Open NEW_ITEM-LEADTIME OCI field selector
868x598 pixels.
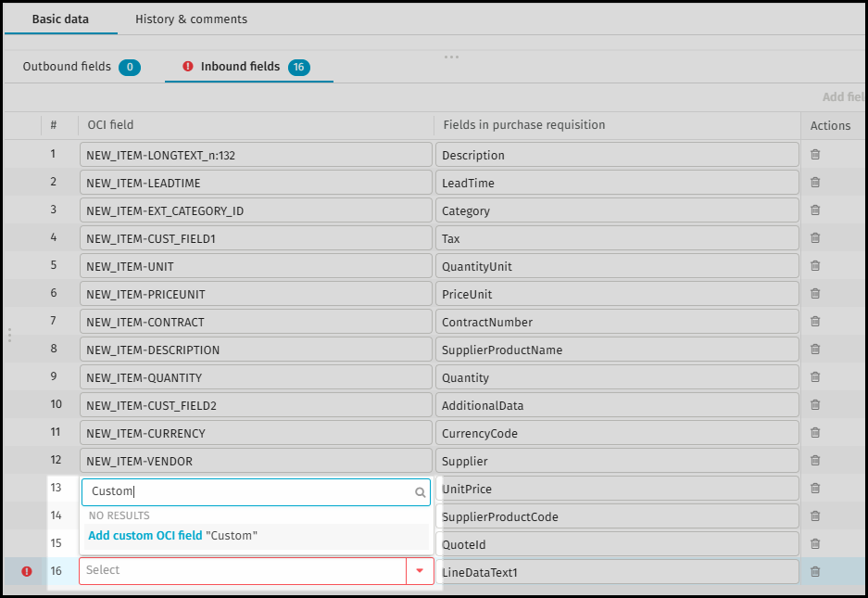(256, 183)
